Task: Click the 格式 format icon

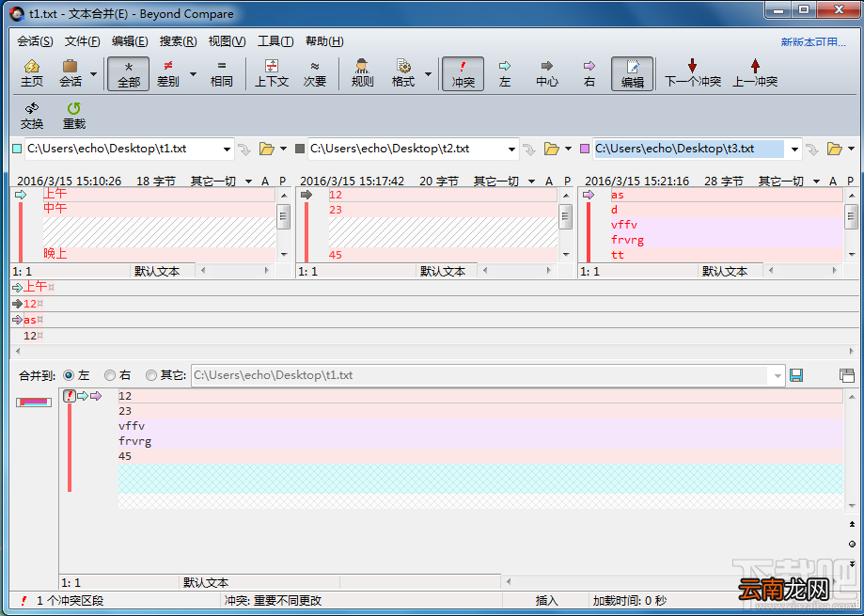Action: (403, 73)
